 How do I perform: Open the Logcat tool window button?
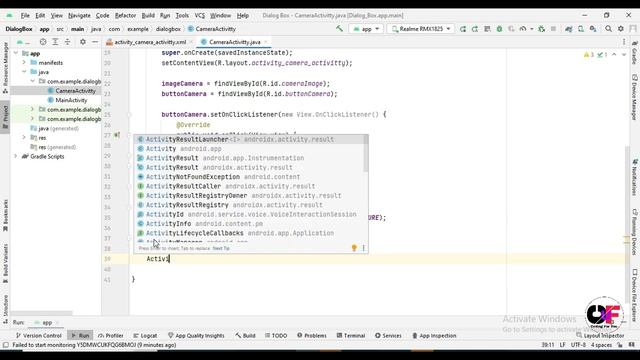click(x=145, y=336)
